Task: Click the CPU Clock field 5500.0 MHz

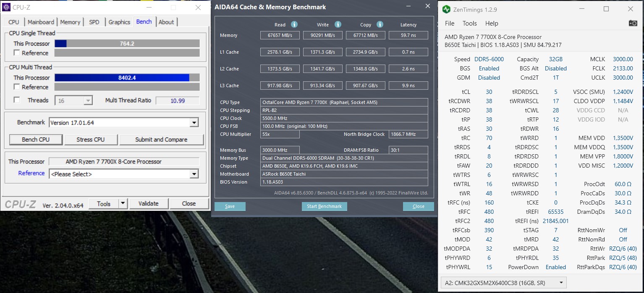Action: [344, 118]
